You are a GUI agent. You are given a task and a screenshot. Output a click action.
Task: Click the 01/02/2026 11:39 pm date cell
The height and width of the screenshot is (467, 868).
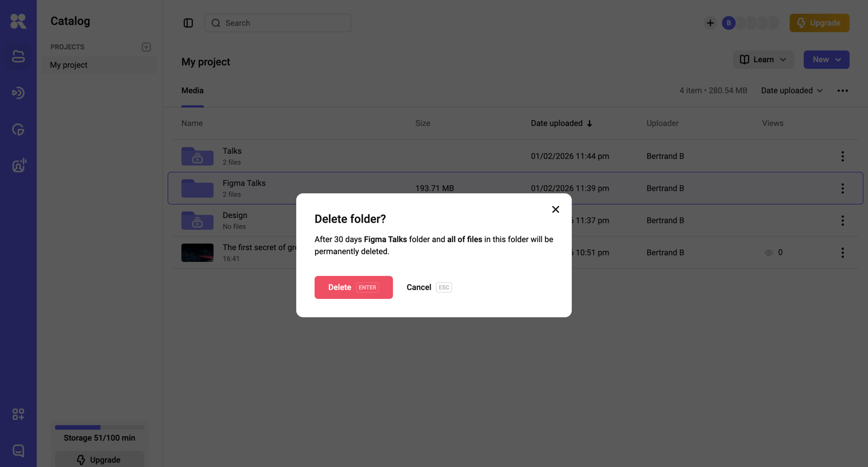coord(570,188)
